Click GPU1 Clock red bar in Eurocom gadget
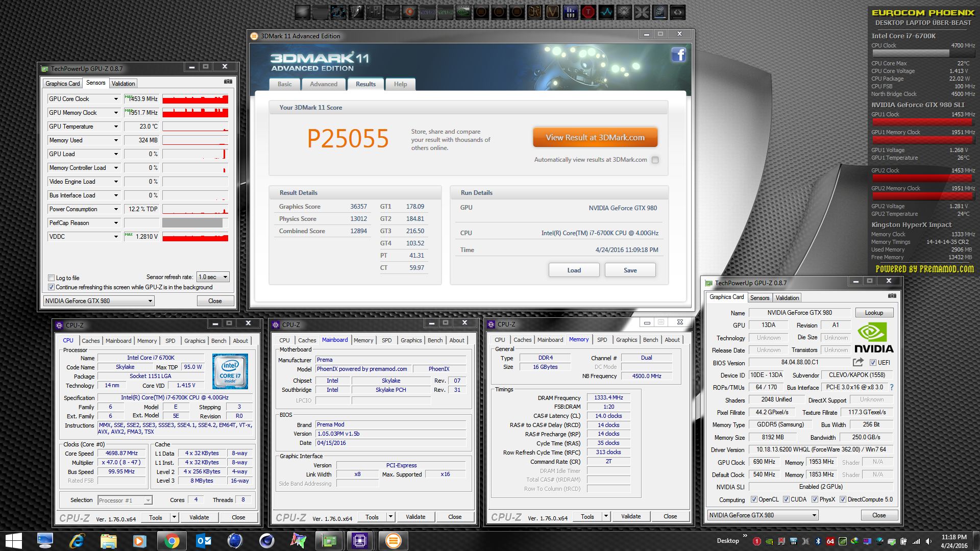980x551 pixels. point(923,122)
